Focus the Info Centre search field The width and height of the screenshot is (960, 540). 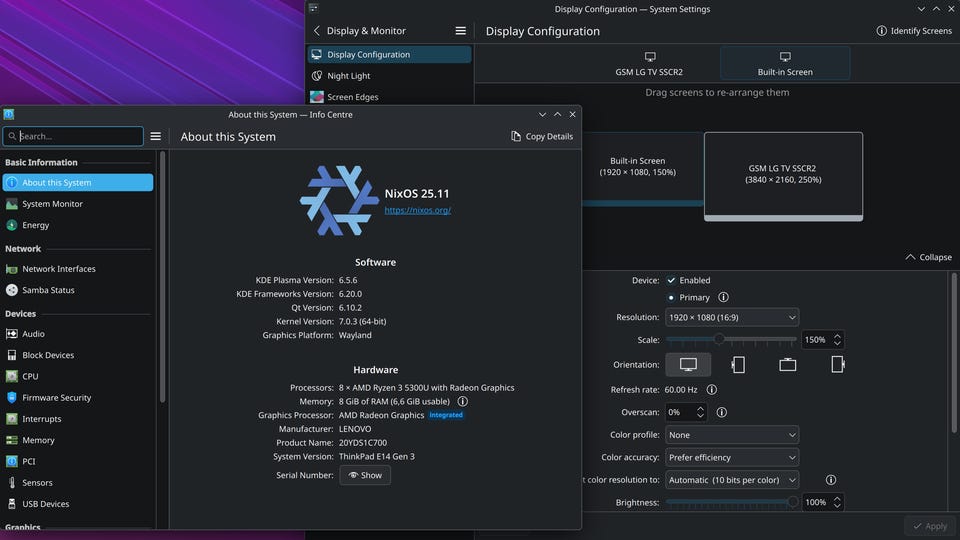[x=73, y=136]
